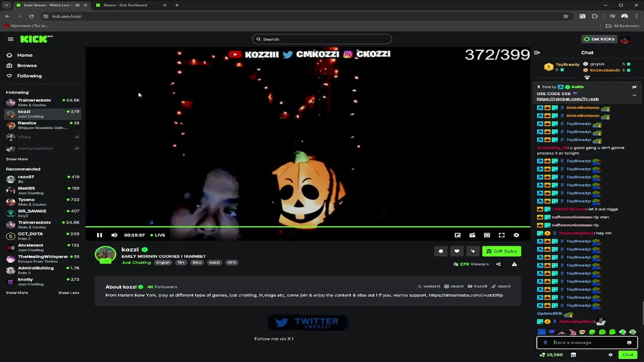Switch the player to fullscreen

[x=502, y=235]
